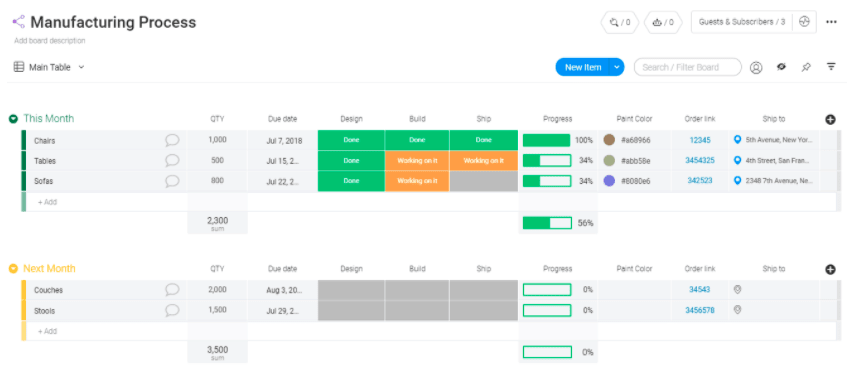The height and width of the screenshot is (383, 865).
Task: Collapse the Next Month group
Action: pos(13,269)
